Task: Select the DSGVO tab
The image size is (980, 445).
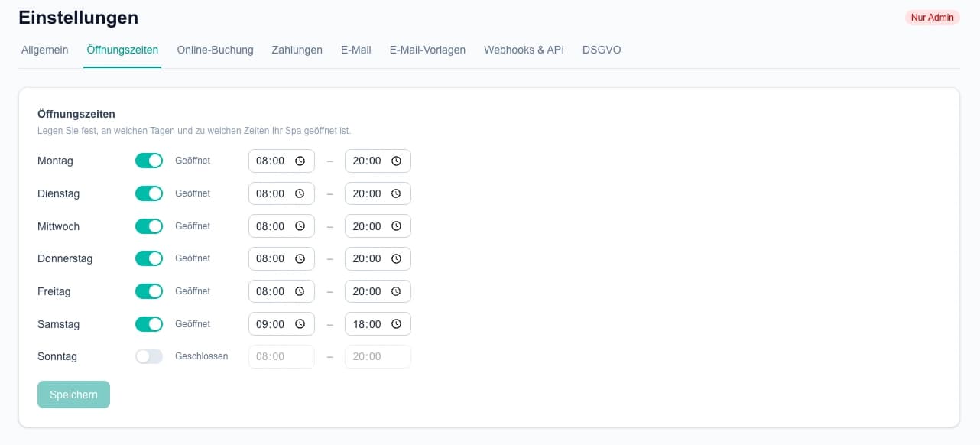Action: (602, 50)
